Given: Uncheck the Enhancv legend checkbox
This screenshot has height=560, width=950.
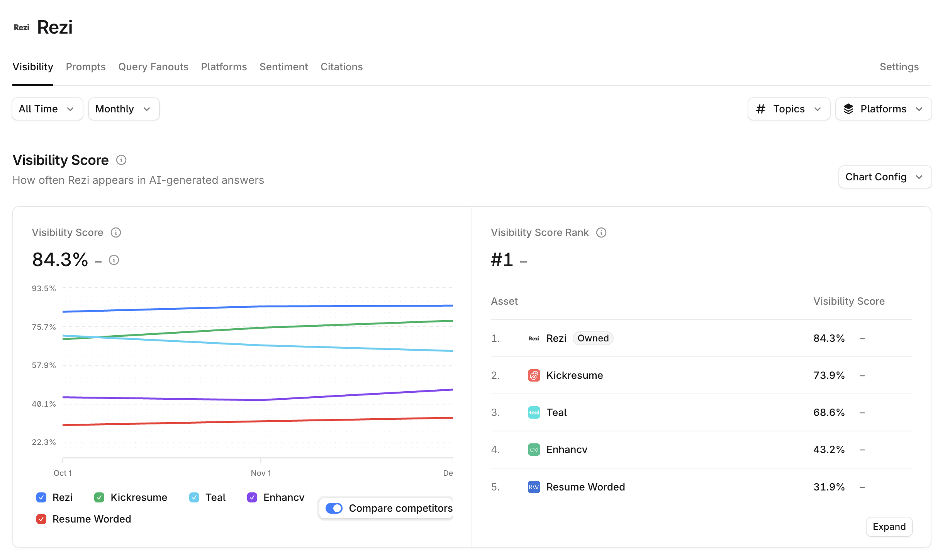Looking at the screenshot, I should [x=252, y=497].
